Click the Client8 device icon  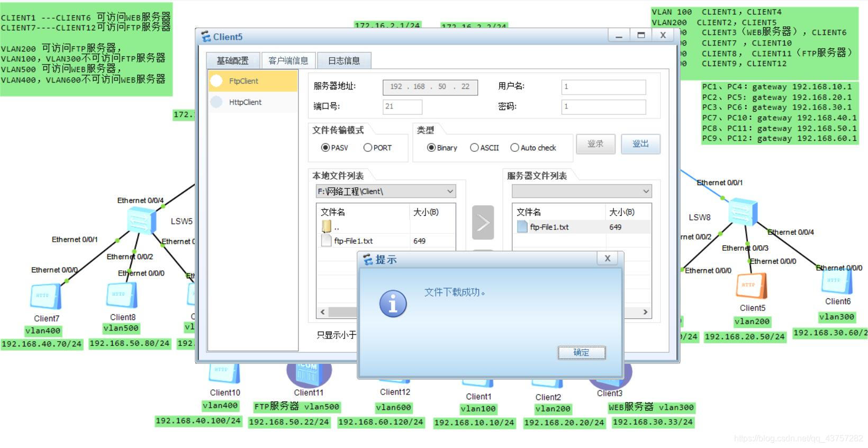coord(122,295)
